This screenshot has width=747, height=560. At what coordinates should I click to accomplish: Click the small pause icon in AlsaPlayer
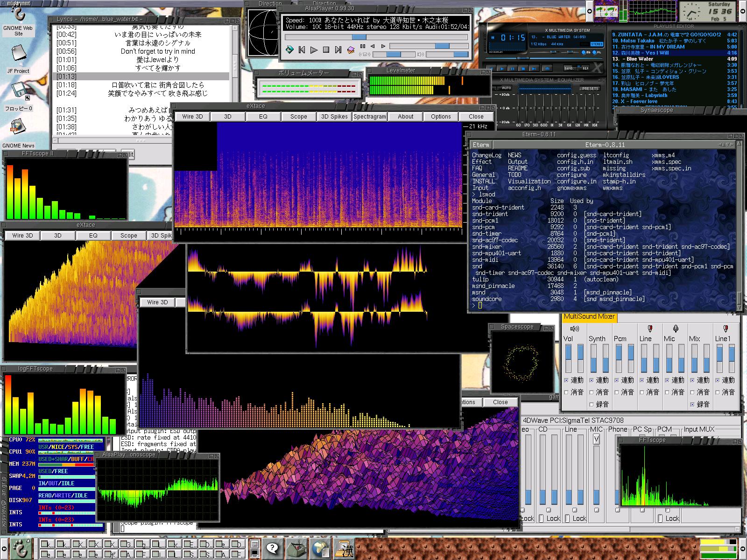click(x=363, y=46)
